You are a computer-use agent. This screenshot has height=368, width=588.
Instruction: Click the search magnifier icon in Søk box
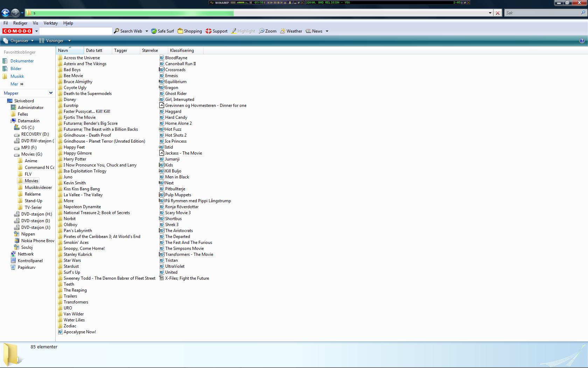click(583, 13)
